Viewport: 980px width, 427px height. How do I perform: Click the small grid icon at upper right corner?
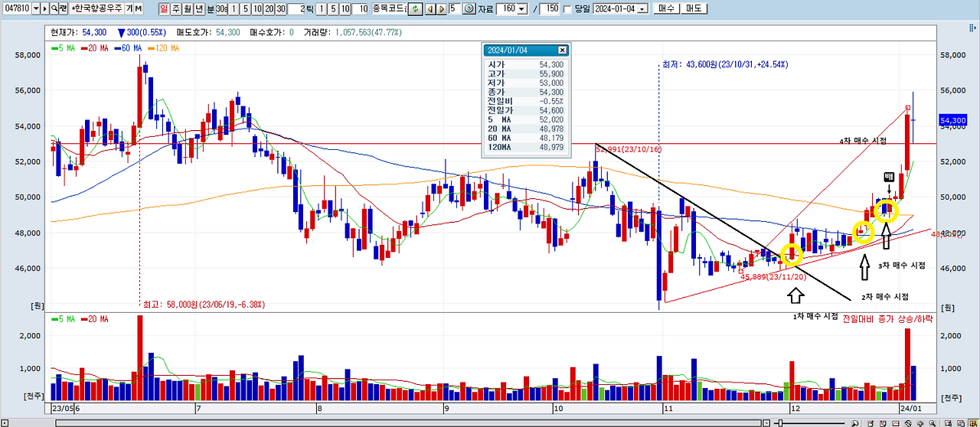[x=972, y=28]
